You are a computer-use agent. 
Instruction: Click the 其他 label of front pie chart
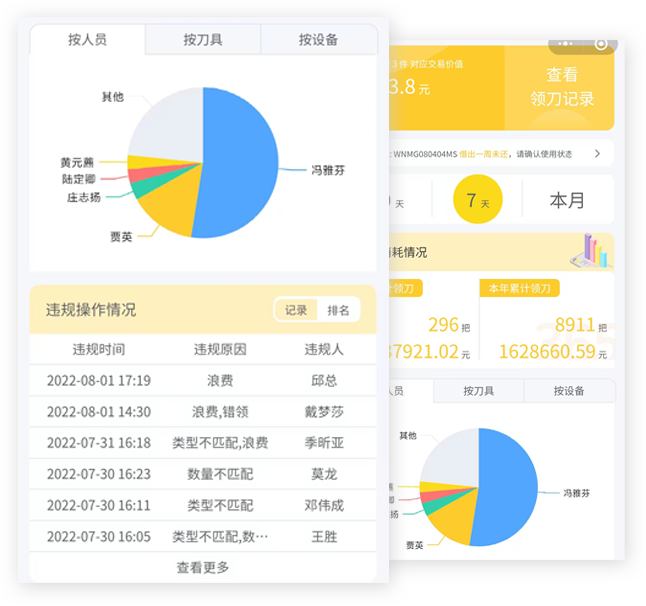112,97
